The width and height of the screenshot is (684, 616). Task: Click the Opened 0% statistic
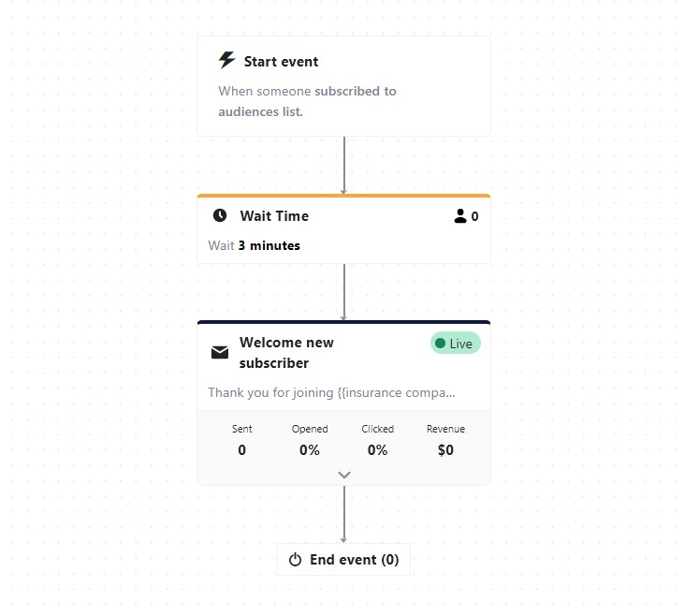[x=310, y=440]
